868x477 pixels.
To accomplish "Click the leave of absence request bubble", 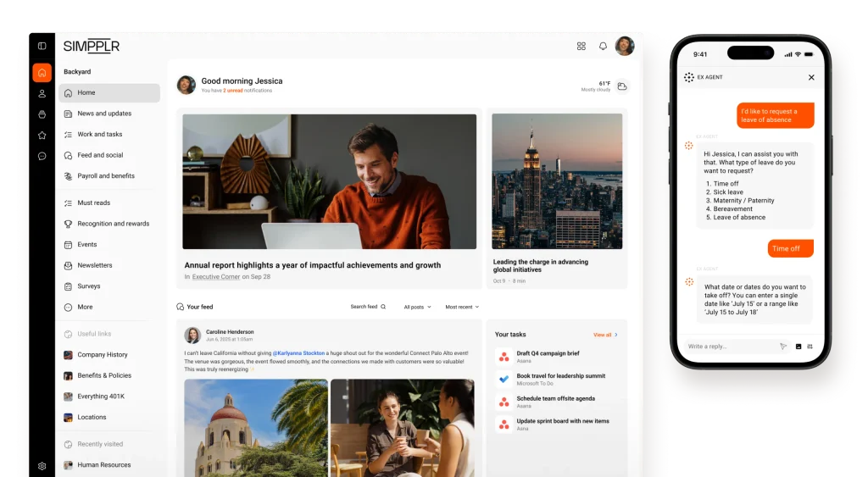I will click(x=775, y=116).
